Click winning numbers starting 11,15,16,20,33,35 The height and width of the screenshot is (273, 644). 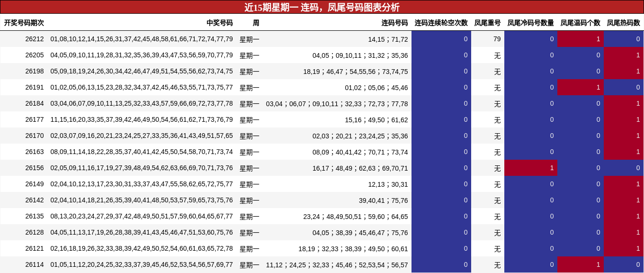(x=142, y=119)
